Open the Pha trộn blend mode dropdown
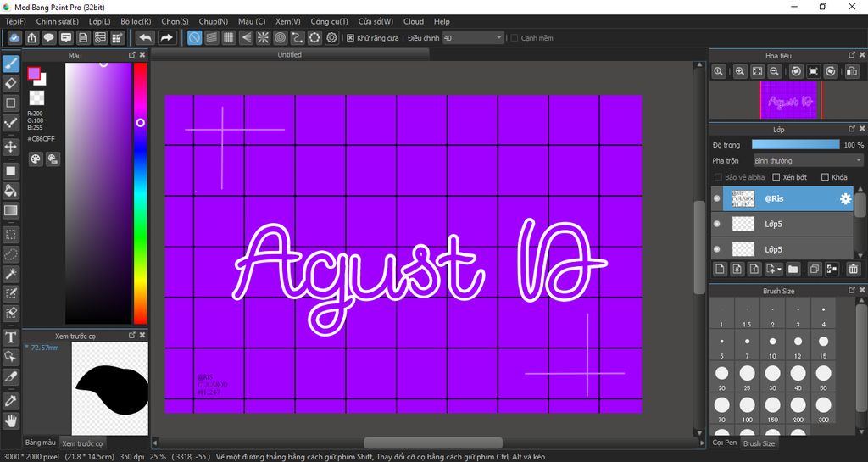Image resolution: width=868 pixels, height=462 pixels. tap(808, 160)
